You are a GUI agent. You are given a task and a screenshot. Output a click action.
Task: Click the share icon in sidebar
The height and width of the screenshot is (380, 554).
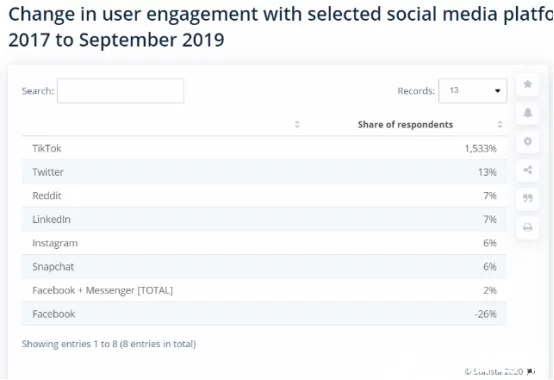(x=528, y=170)
